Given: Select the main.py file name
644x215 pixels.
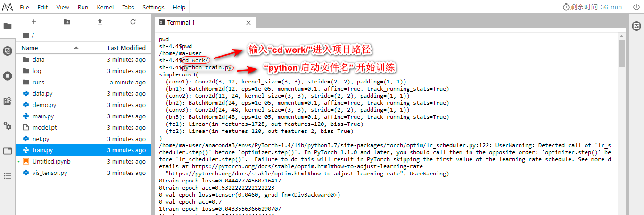Looking at the screenshot, I should coord(43,116).
